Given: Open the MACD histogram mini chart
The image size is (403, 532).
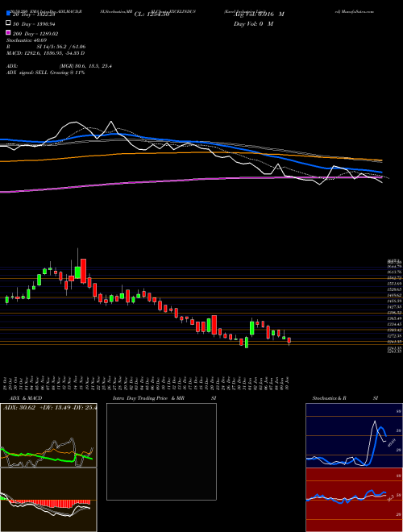Looking at the screenshot, I should [x=48, y=500].
